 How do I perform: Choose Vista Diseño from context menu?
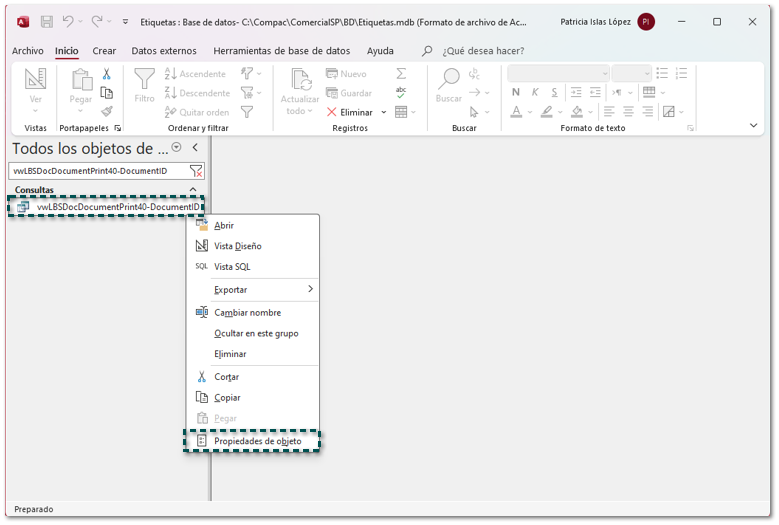point(237,246)
